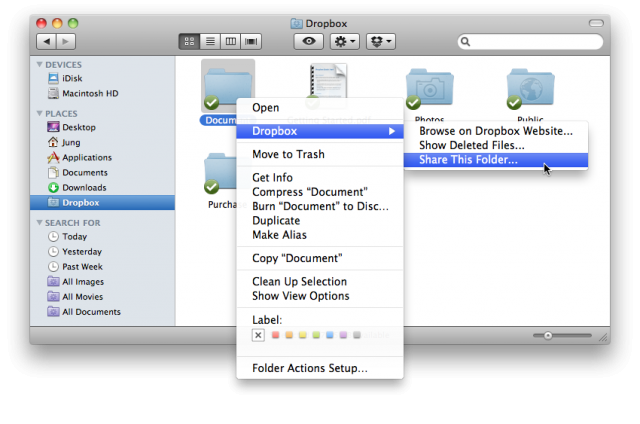Screen dimensions: 640x424
Task: Select the Getting Started document file
Action: (329, 82)
